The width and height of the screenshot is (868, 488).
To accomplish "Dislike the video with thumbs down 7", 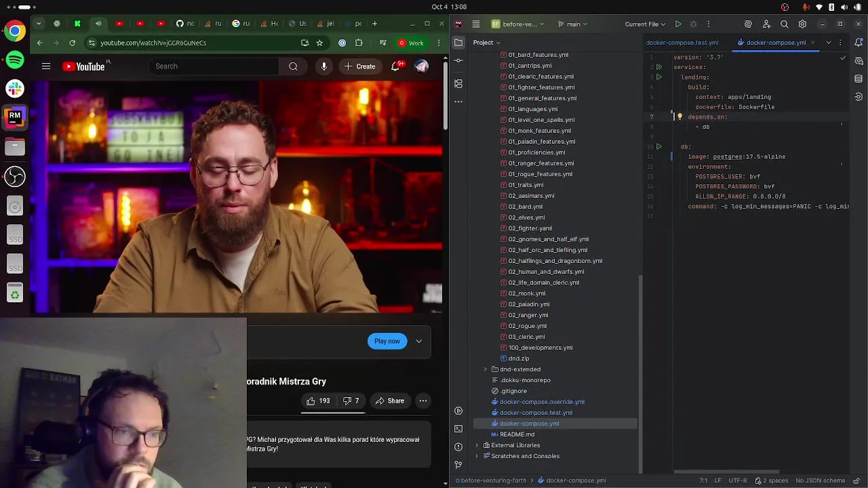I will (351, 401).
